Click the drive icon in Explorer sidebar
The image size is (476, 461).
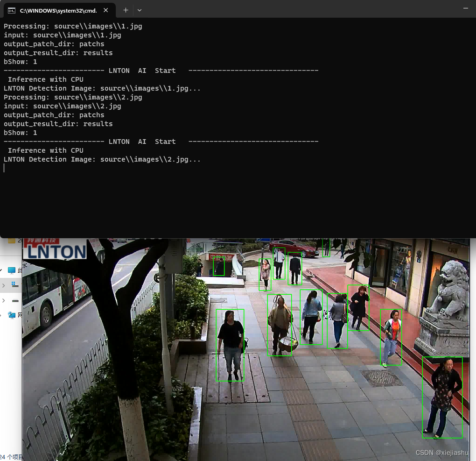[15, 300]
